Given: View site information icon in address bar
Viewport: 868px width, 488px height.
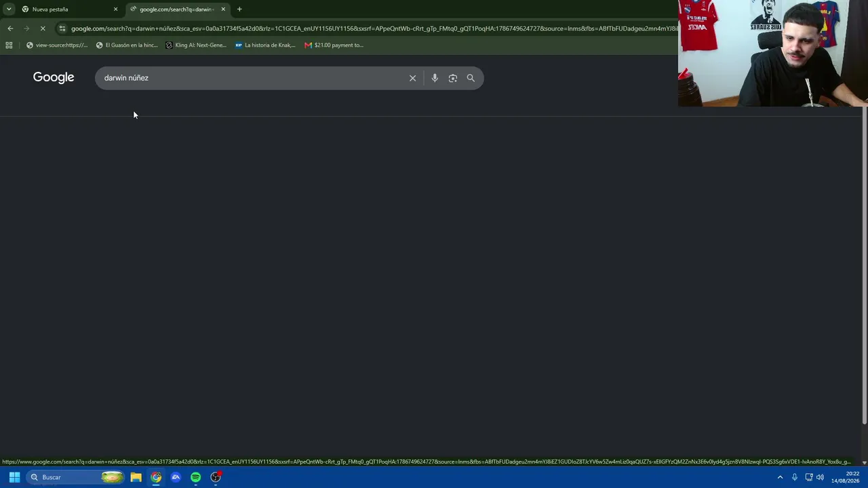Looking at the screenshot, I should [62, 28].
